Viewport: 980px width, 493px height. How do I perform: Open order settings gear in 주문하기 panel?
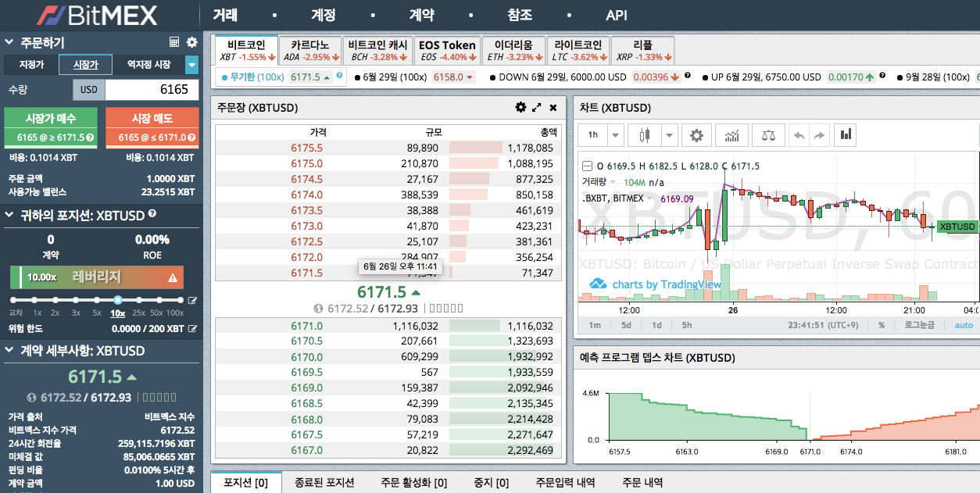point(192,42)
